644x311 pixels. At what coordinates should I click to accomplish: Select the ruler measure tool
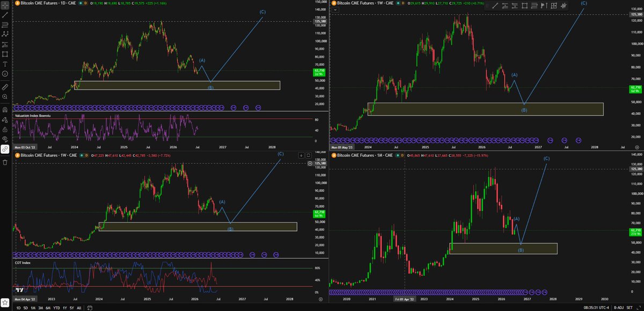click(5, 86)
